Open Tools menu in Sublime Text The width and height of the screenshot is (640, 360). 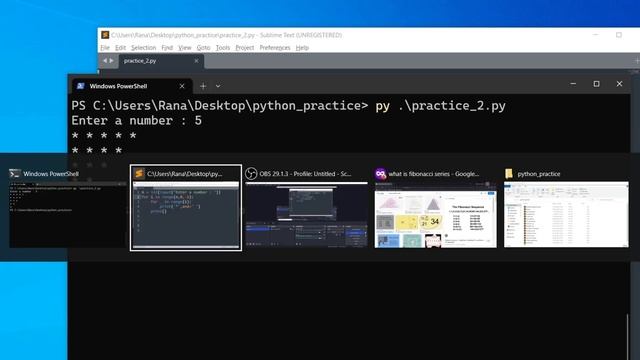tap(222, 48)
